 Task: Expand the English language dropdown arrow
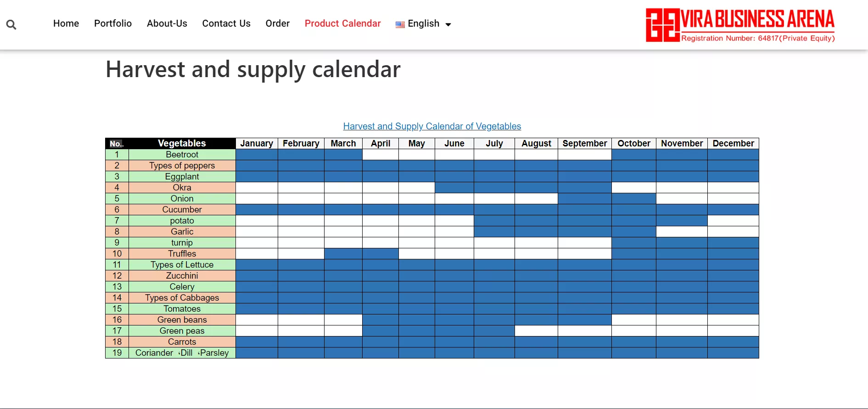point(448,25)
